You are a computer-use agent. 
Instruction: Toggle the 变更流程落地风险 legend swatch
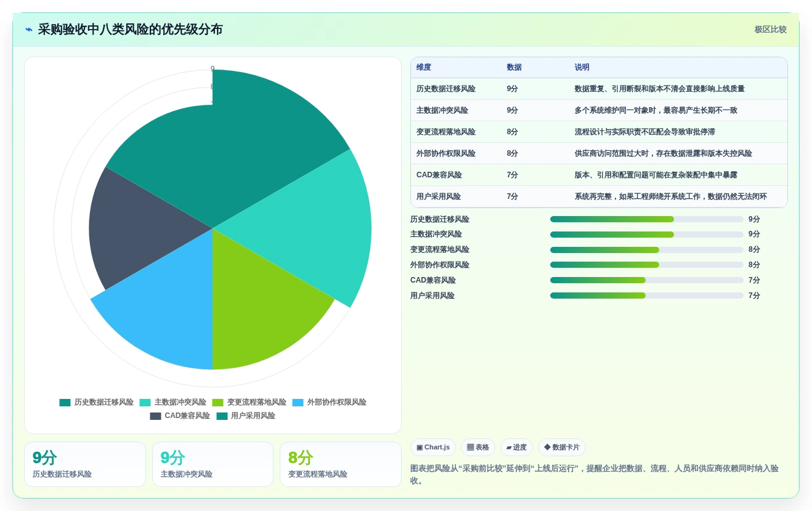pos(218,403)
